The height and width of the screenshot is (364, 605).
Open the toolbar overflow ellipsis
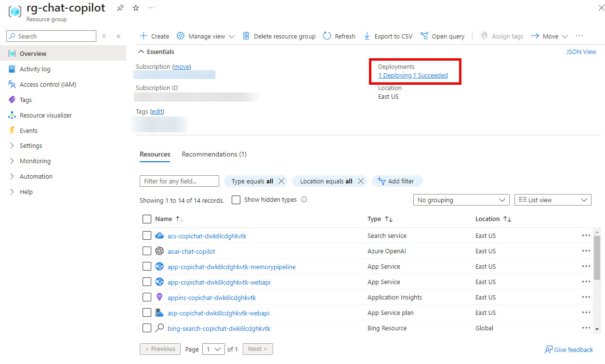click(x=579, y=36)
